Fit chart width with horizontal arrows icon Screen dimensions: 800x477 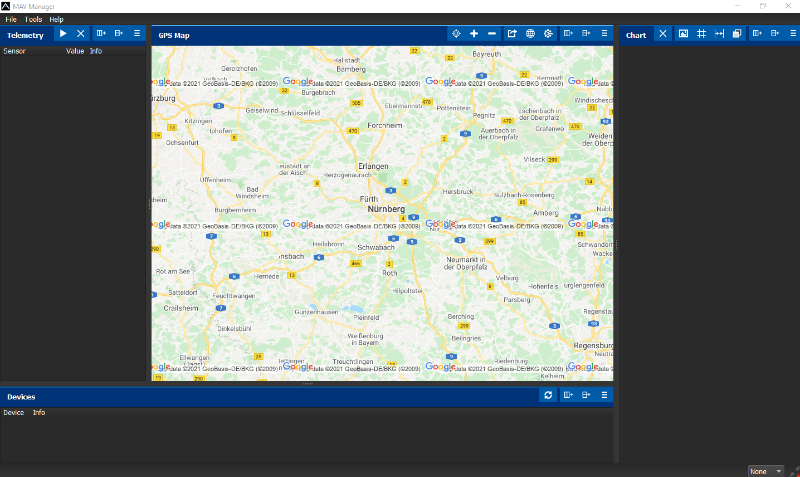(719, 34)
